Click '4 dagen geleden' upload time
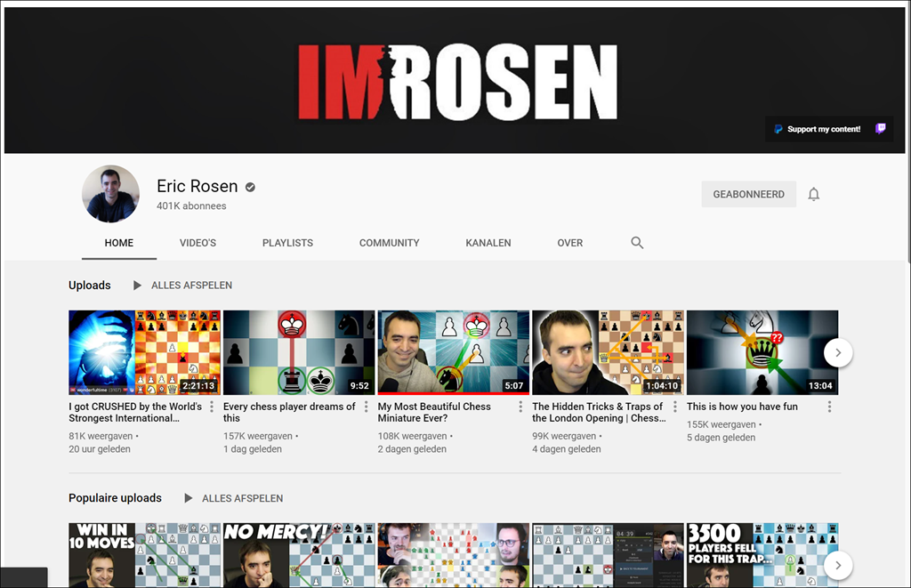The width and height of the screenshot is (911, 588). 567,449
